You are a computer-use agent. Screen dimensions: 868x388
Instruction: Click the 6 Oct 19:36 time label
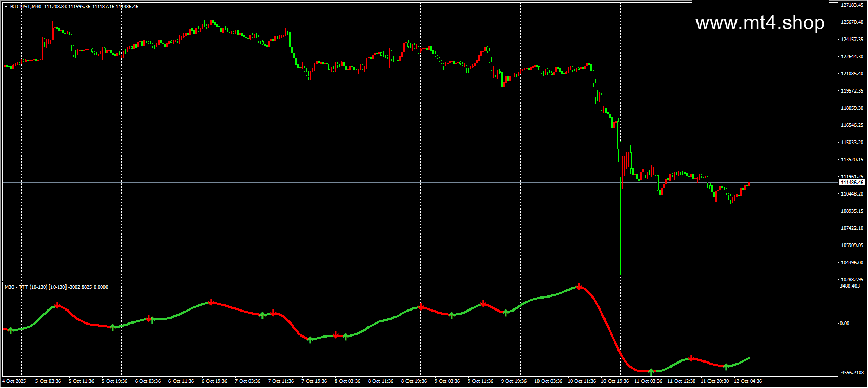215,381
